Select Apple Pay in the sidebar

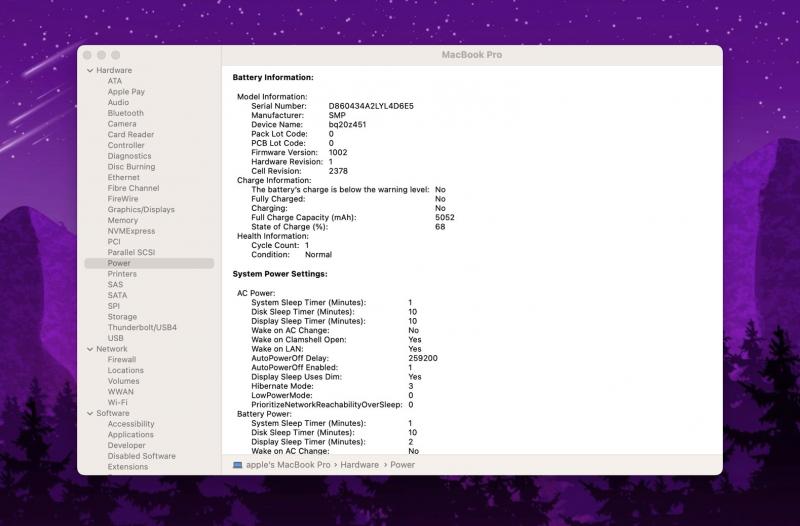[126, 92]
